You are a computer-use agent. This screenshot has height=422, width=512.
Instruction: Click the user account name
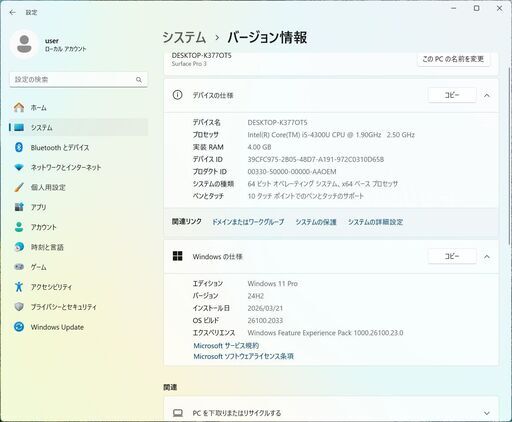coord(52,41)
